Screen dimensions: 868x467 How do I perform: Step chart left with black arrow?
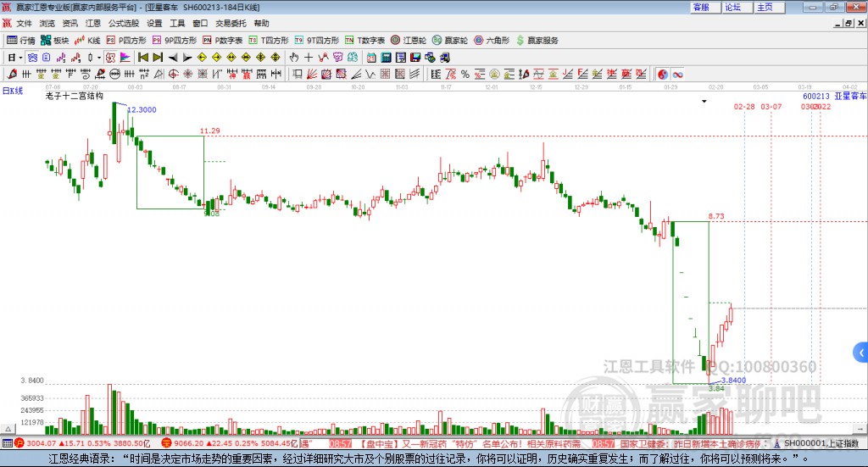coord(173,58)
